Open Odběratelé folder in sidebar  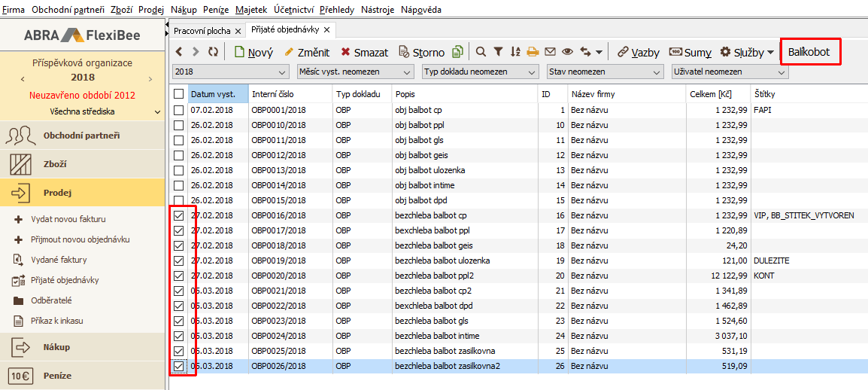(x=51, y=300)
